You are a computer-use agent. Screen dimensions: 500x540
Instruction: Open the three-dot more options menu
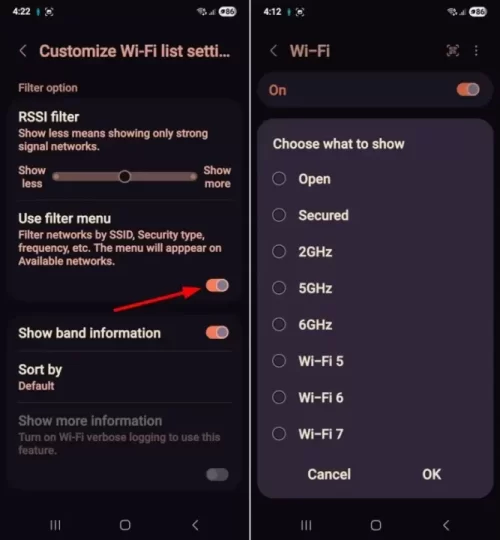(x=476, y=51)
